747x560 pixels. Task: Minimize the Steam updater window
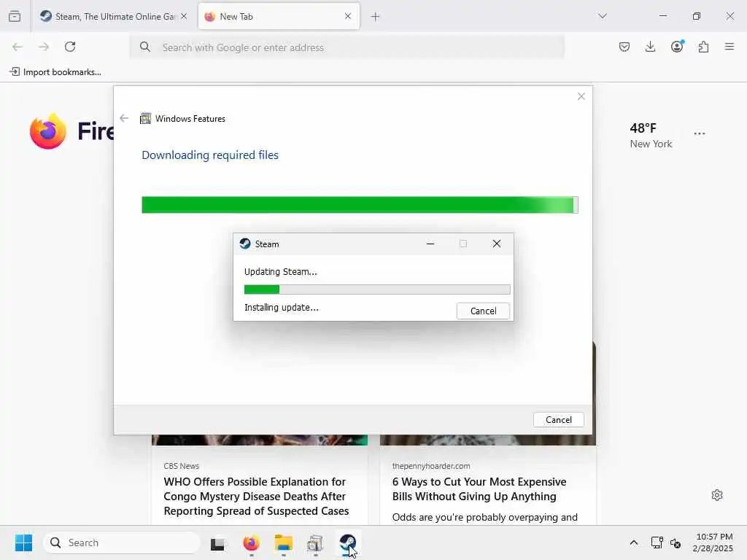tap(430, 244)
